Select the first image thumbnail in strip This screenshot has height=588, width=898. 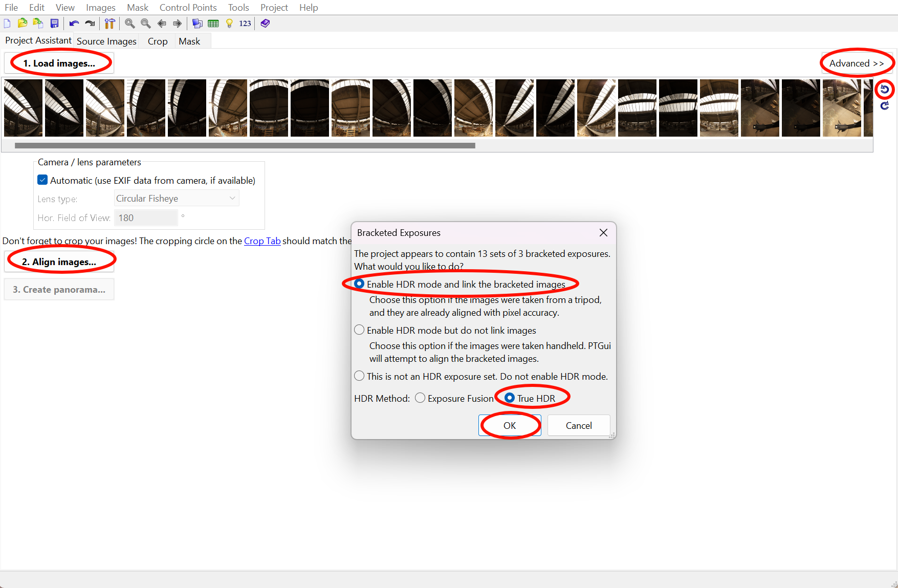point(24,108)
